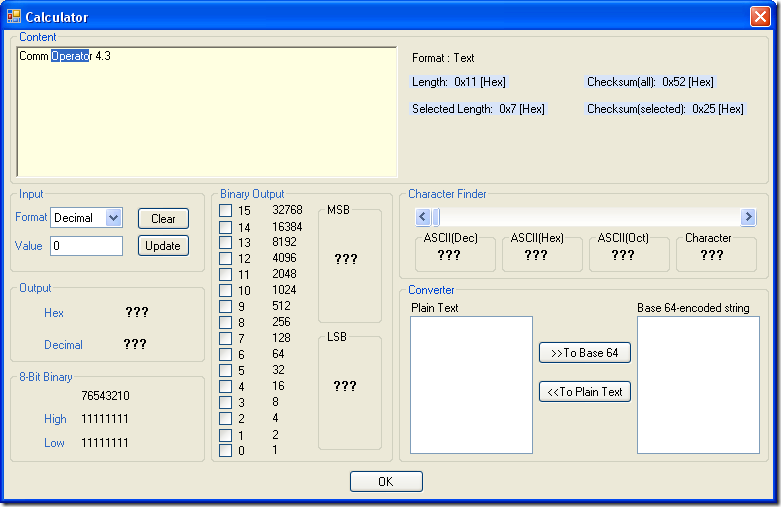
Task: Click Checksum(all): 0x52 [Hex] label
Action: (650, 82)
